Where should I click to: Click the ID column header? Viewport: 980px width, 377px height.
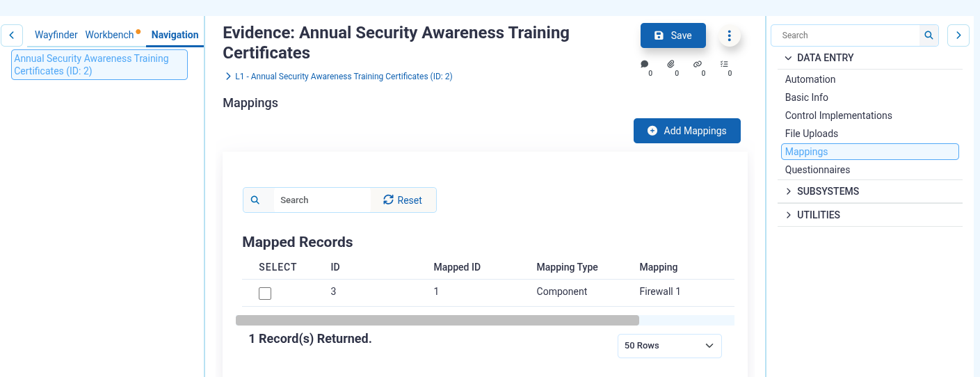pos(335,267)
